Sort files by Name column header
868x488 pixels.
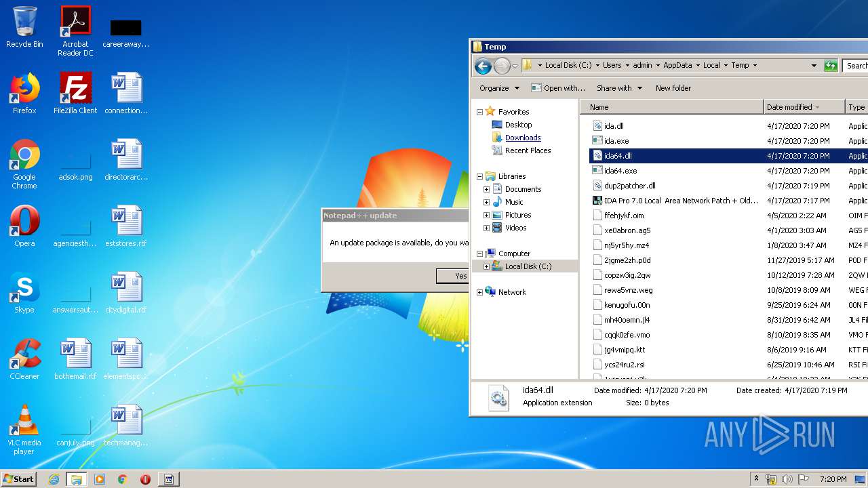coord(672,107)
